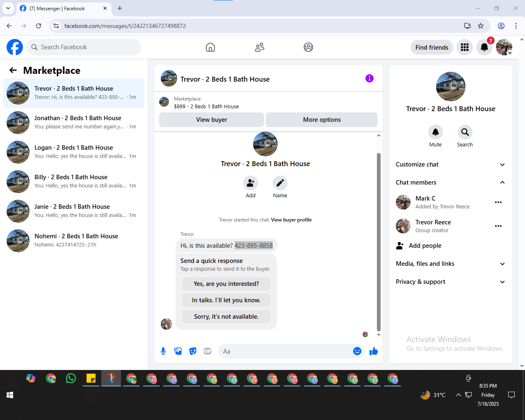Focus the Search Facebook field
This screenshot has width=525, height=420.
84,47
